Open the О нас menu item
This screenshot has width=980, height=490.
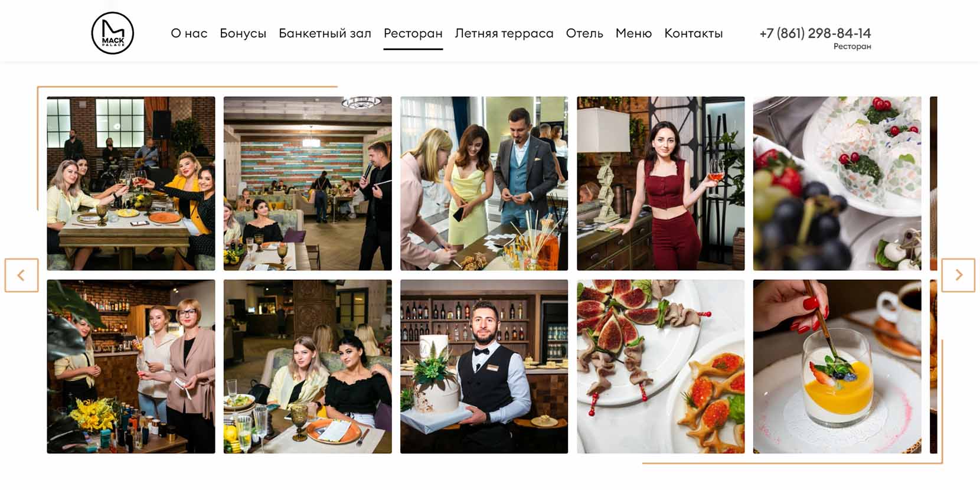(x=189, y=33)
